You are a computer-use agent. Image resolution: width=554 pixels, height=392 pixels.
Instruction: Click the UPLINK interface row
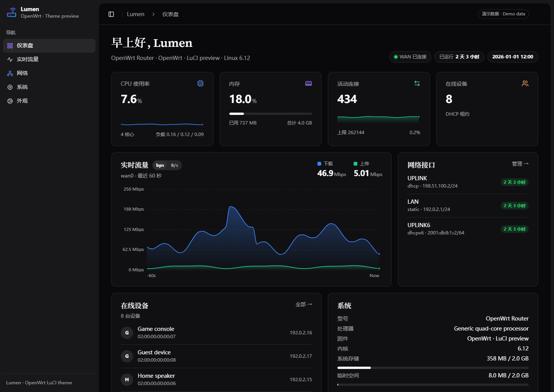(468, 182)
